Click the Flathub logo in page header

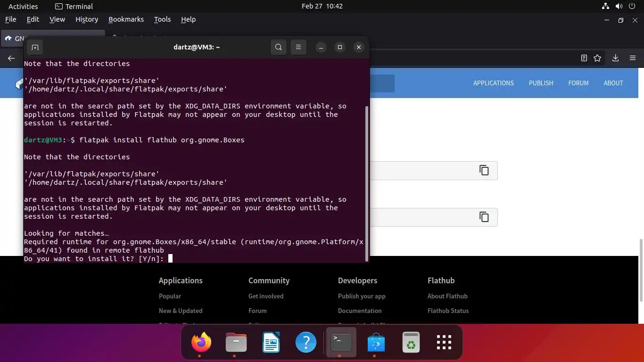tap(19, 83)
